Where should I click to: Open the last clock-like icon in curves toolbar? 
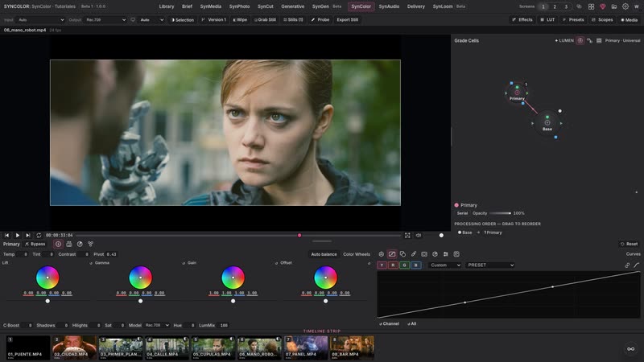(456, 254)
